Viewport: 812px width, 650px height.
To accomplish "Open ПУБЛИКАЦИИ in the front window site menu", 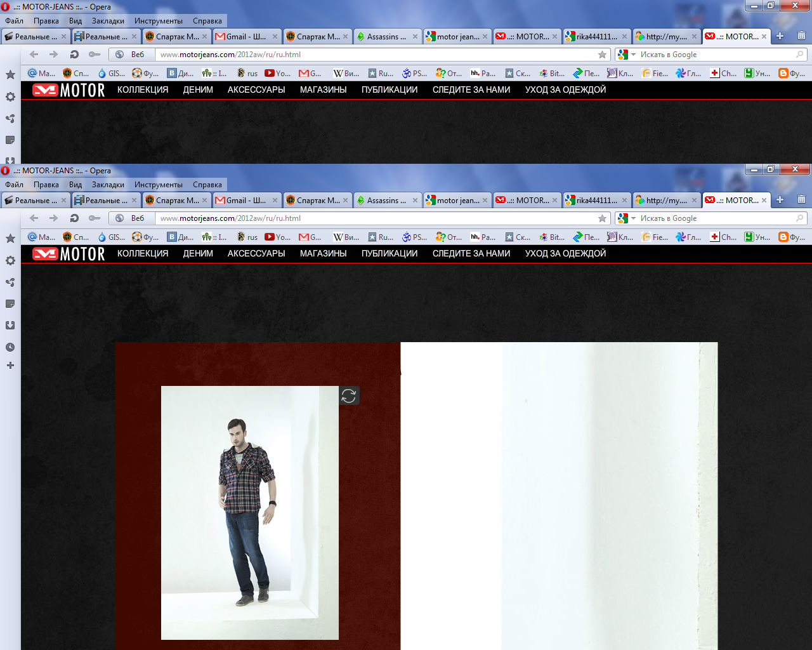I will click(390, 253).
